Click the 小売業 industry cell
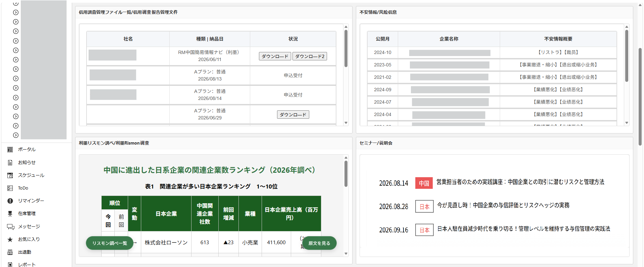Image resolution: width=644 pixels, height=267 pixels. (250, 243)
